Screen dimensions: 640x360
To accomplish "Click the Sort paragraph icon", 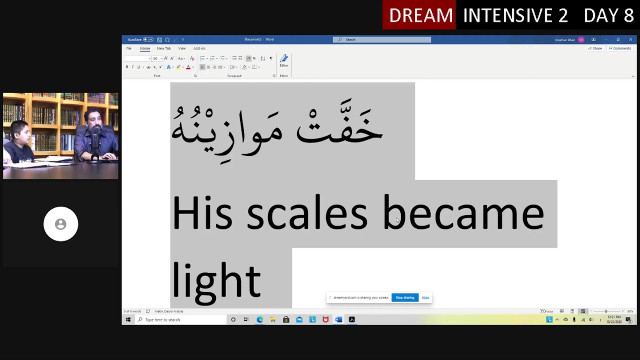I will [263, 58].
